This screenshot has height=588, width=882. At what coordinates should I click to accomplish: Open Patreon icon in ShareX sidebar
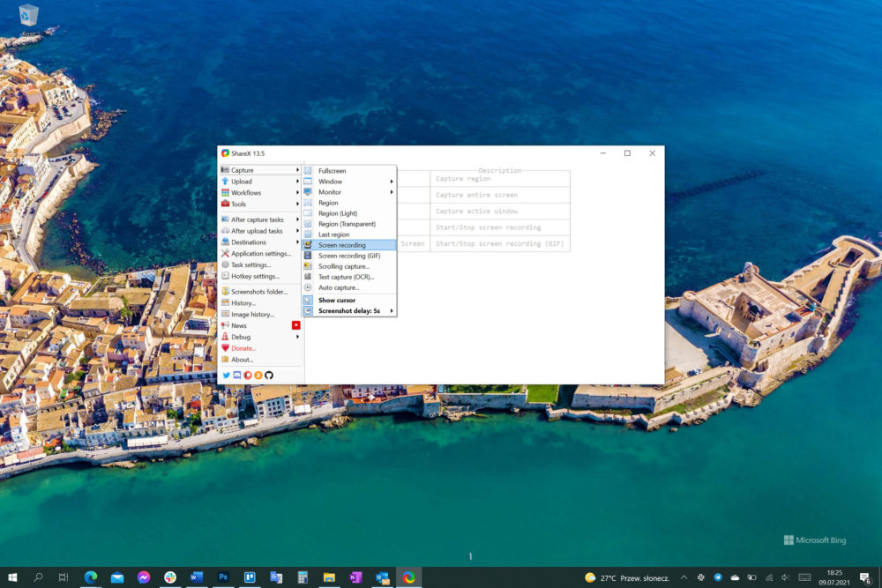click(248, 375)
